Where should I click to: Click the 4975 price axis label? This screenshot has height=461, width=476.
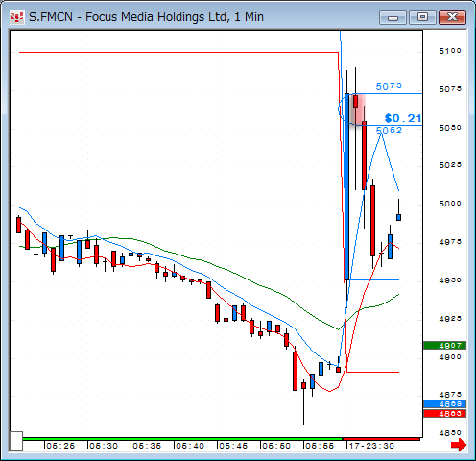coord(450,242)
